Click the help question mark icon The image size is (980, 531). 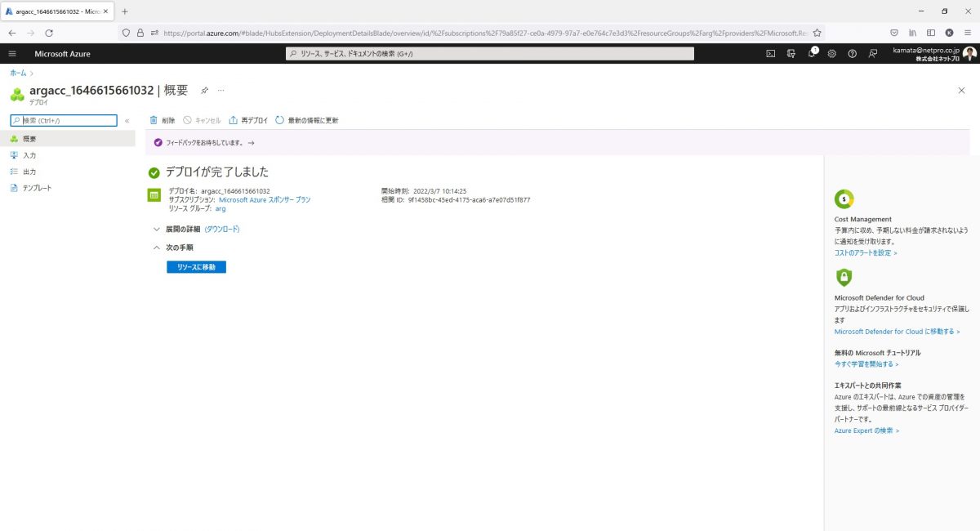point(853,54)
